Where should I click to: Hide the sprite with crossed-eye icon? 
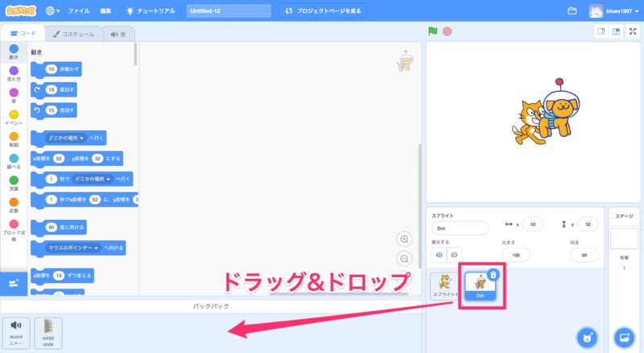[x=456, y=255]
